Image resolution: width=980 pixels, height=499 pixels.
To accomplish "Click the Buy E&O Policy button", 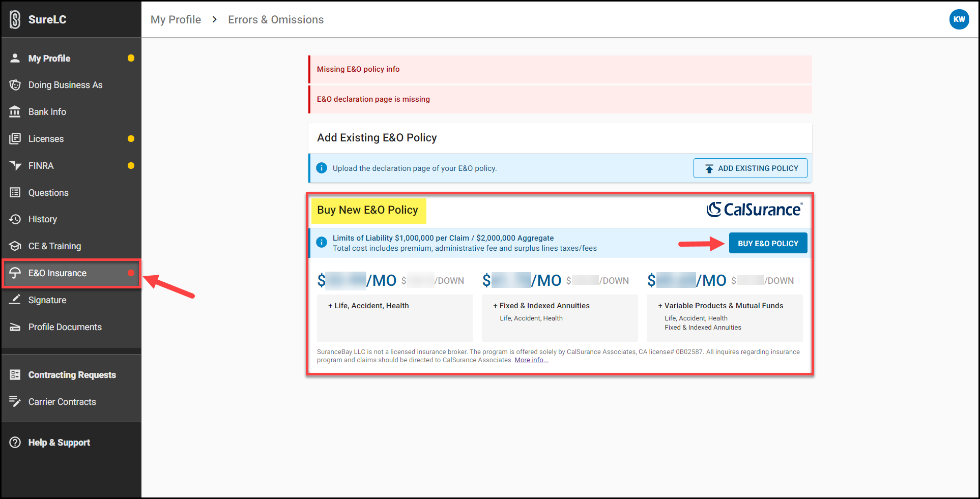I will click(768, 243).
